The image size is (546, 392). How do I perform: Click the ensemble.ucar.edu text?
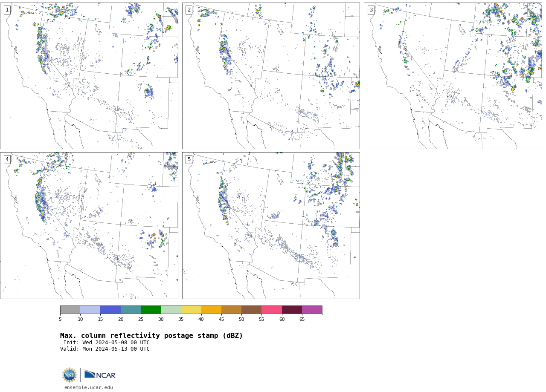click(89, 387)
